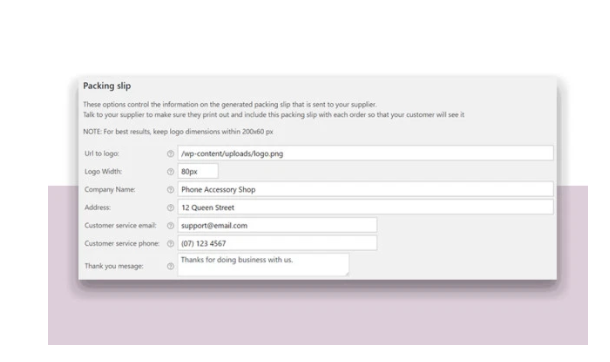The height and width of the screenshot is (362, 610).
Task: Open help icon beside Customer service email
Action: (170, 226)
